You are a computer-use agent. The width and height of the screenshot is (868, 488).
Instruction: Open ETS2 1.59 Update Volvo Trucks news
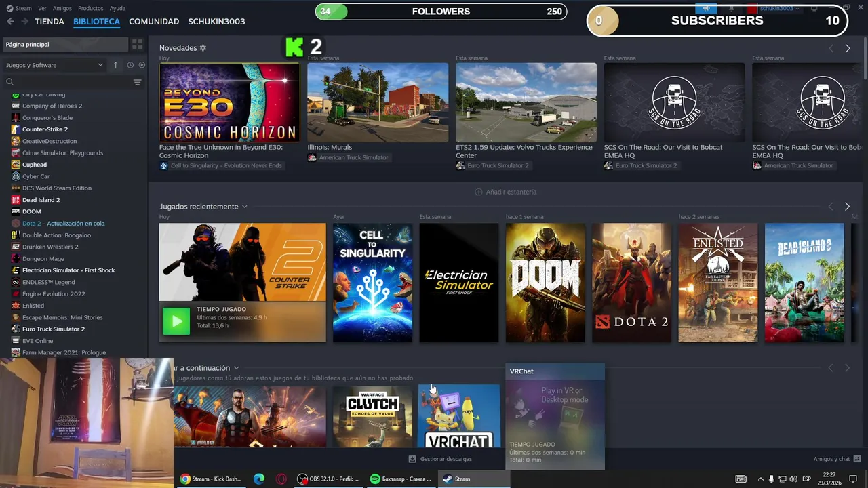[526, 102]
